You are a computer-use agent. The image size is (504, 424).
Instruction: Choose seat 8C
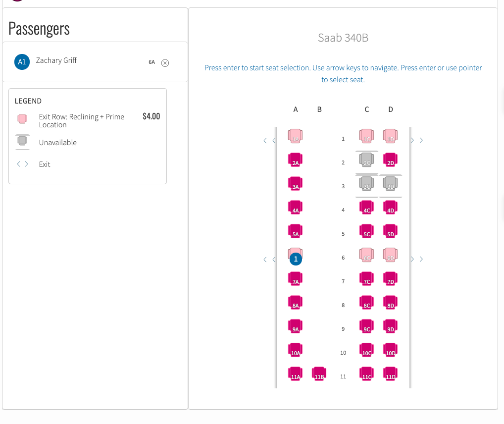[x=367, y=303]
